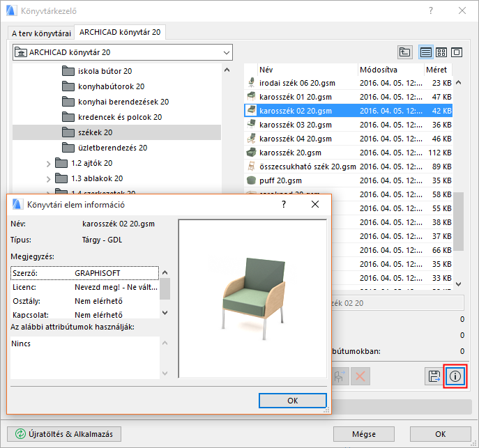Click karosszék 04 file thumbnail icon

251,138
